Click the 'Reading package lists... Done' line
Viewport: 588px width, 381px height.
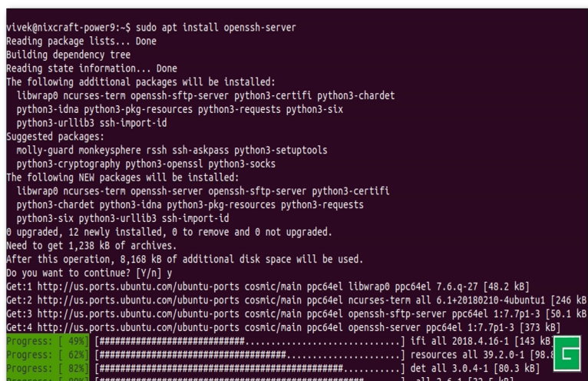pos(81,41)
